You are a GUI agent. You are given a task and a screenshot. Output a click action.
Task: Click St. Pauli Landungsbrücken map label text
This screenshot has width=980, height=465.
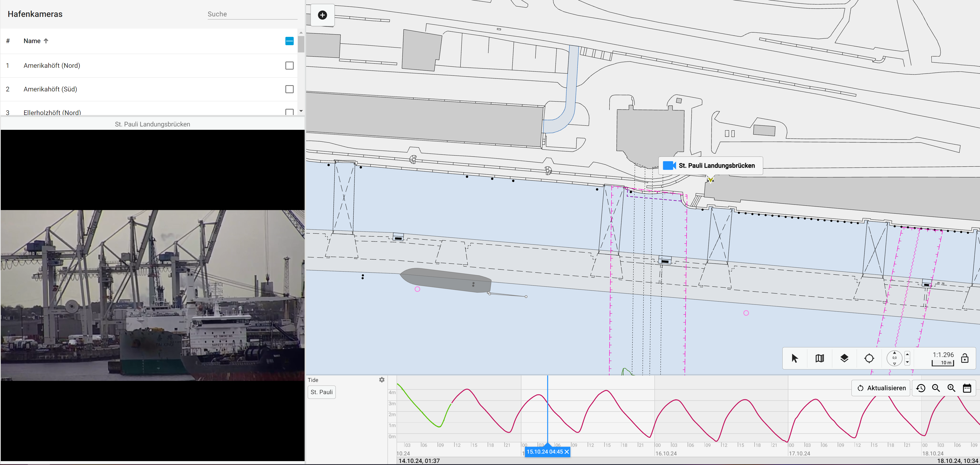click(717, 166)
